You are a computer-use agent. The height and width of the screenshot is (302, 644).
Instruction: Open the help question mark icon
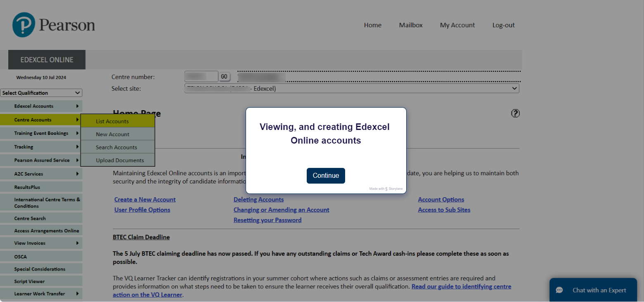[515, 113]
